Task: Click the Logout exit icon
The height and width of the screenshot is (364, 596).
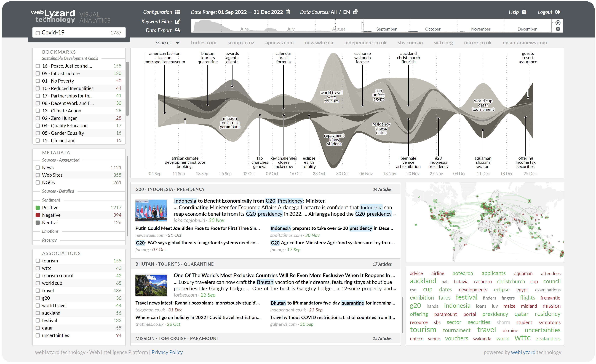Action: [558, 12]
